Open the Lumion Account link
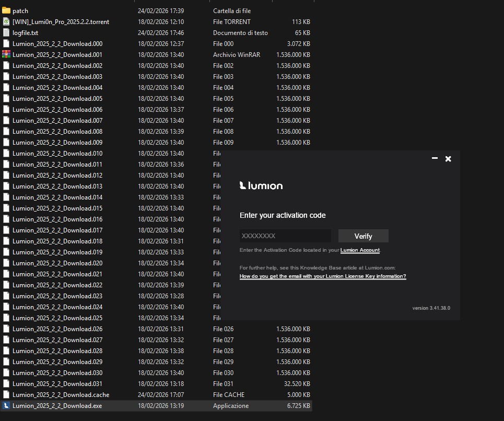The image size is (504, 421). click(x=360, y=250)
